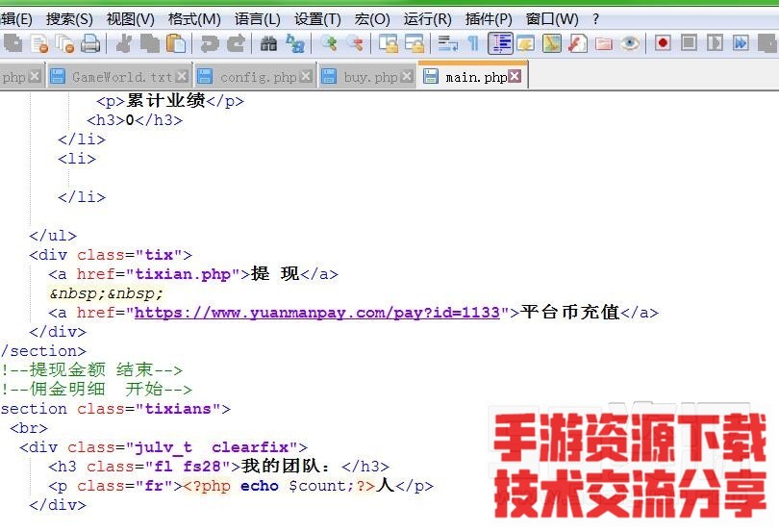Click the yuanmanpay.com URL in code

(317, 313)
